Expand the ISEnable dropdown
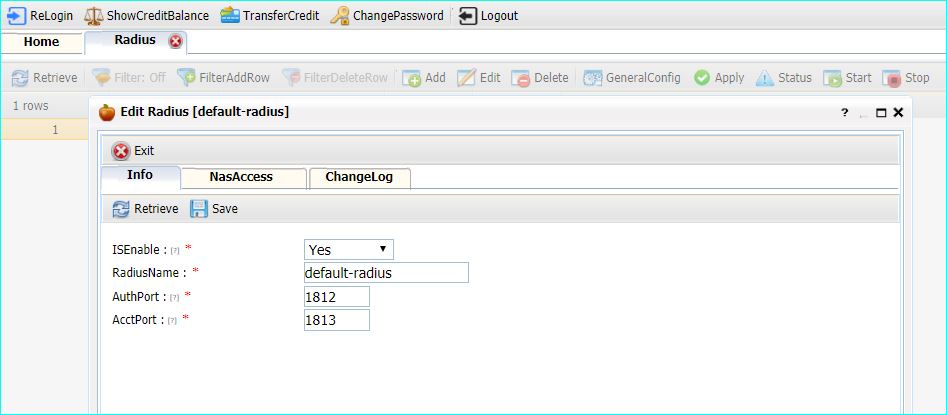Screen dimensions: 947x415 pos(348,249)
